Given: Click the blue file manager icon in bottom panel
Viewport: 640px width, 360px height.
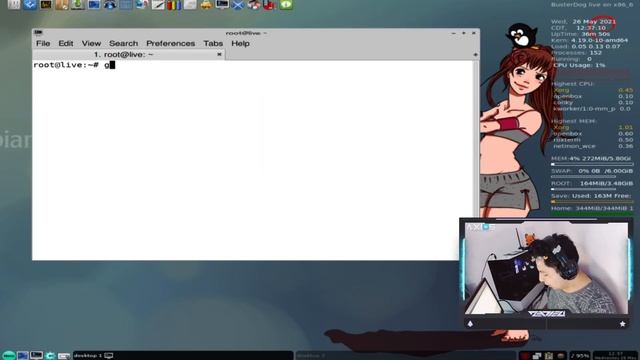Looking at the screenshot, I should [23, 356].
